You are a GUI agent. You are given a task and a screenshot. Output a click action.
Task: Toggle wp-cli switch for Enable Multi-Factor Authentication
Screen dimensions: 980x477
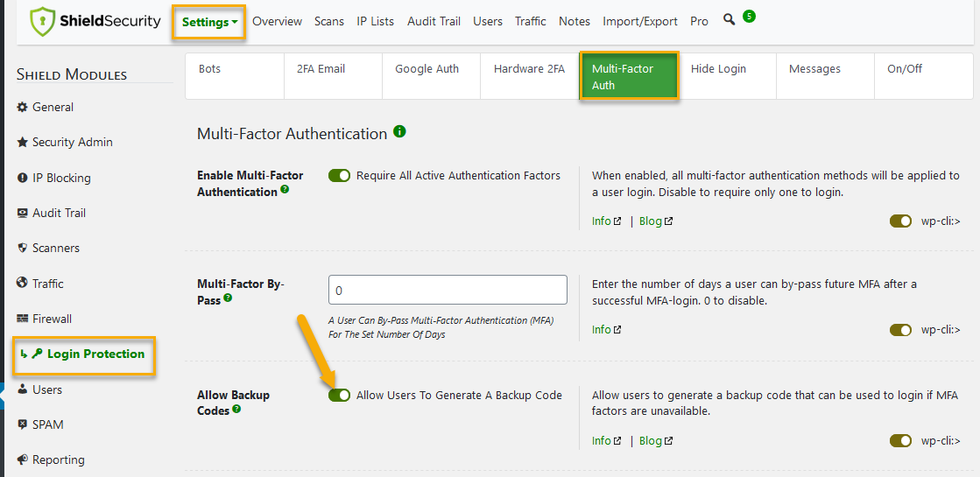pos(900,221)
